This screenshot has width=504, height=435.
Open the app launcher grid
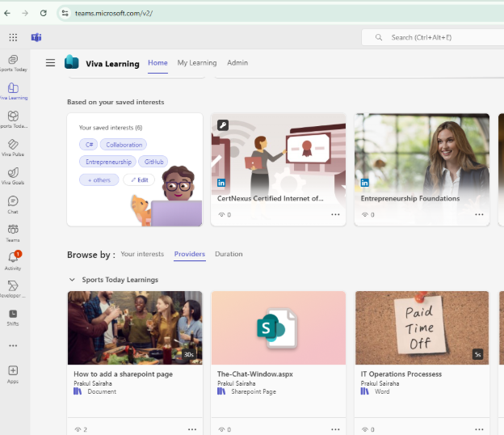click(13, 38)
